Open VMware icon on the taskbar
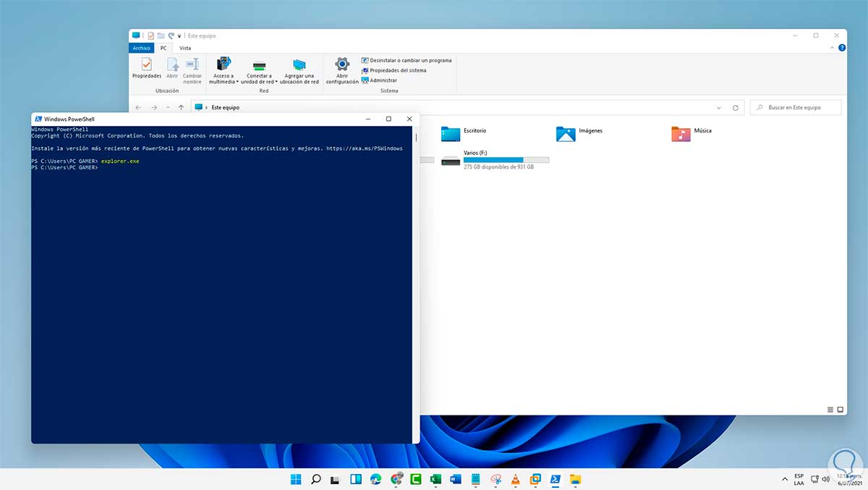The width and height of the screenshot is (868, 490). [535, 479]
